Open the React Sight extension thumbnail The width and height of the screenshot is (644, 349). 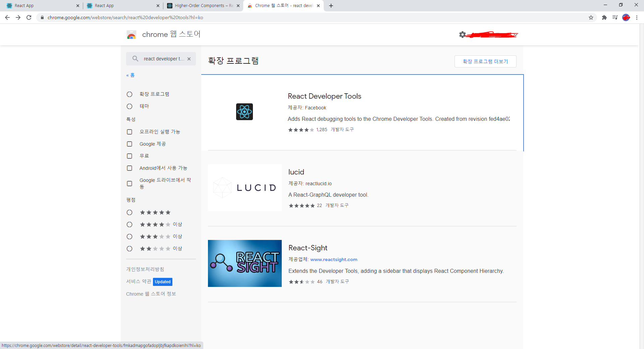(x=245, y=263)
